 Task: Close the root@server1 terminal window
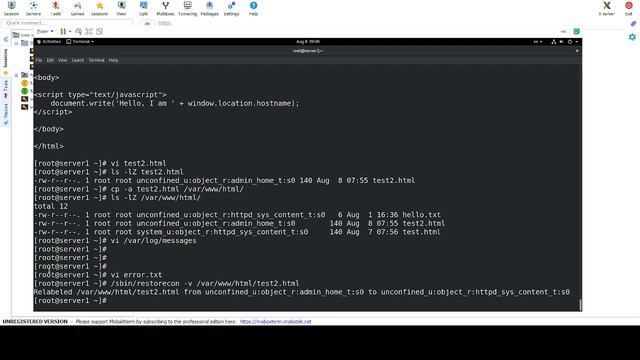tap(577, 51)
